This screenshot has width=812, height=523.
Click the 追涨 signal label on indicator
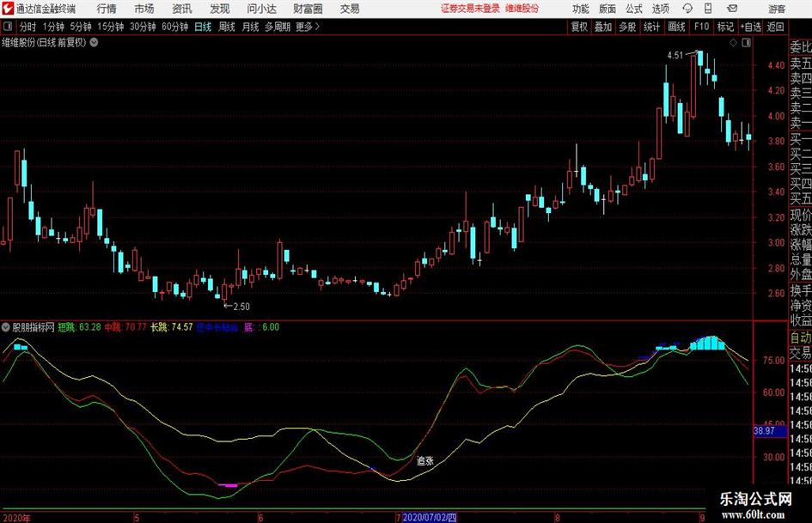click(x=425, y=460)
